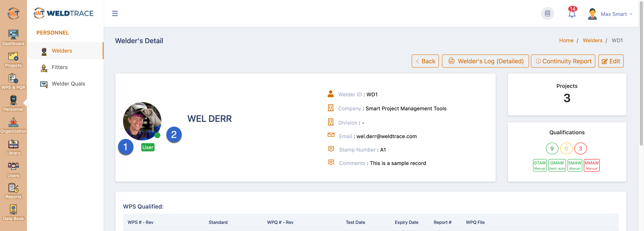Click the WD1 breadcrumb text

coord(617,40)
